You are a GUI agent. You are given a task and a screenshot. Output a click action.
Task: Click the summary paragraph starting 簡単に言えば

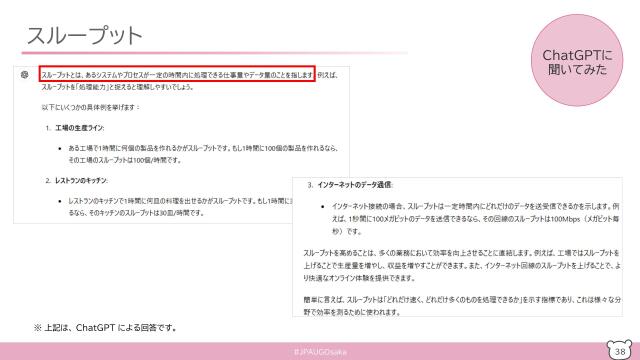pyautogui.click(x=462, y=306)
